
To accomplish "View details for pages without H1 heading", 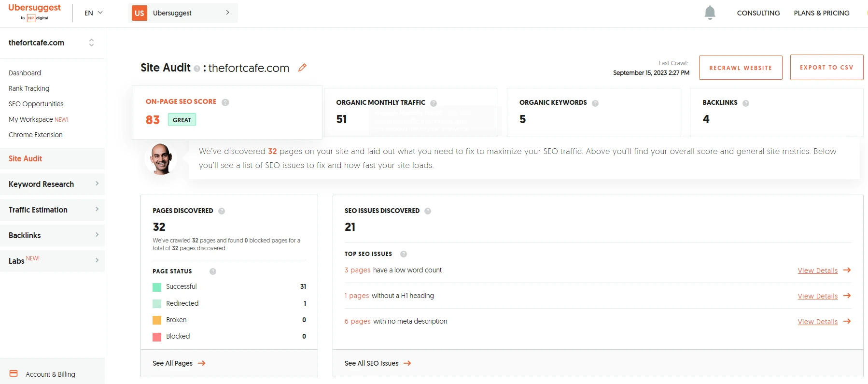I will coord(818,296).
